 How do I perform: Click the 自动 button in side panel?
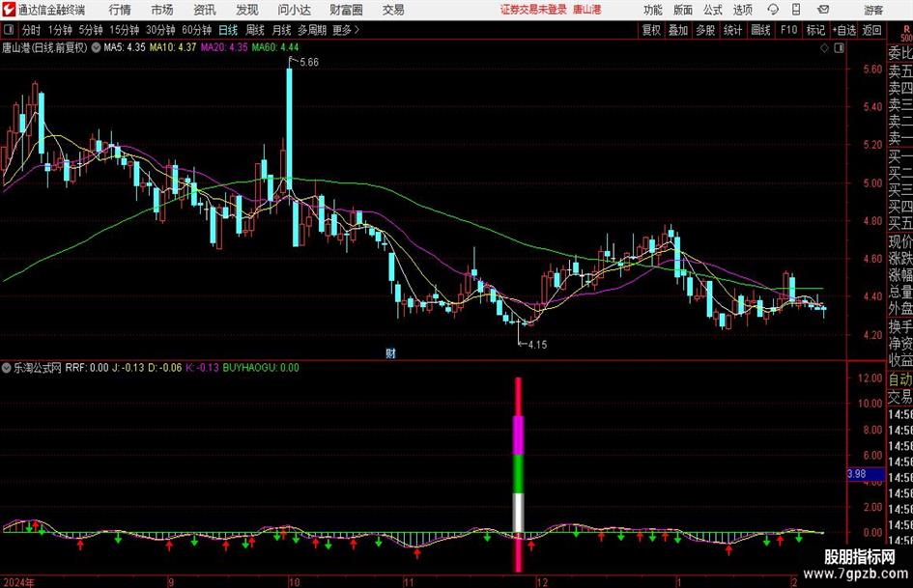tap(900, 379)
